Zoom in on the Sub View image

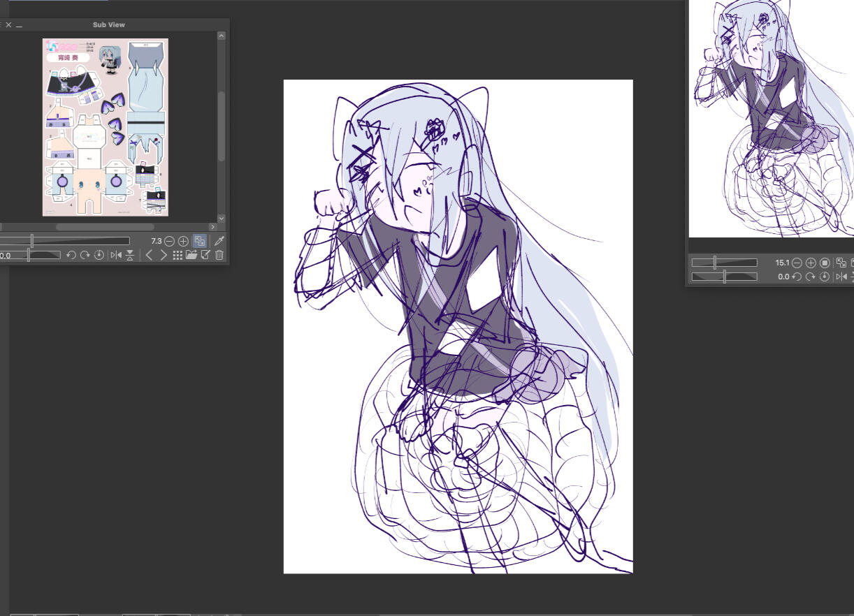point(183,241)
